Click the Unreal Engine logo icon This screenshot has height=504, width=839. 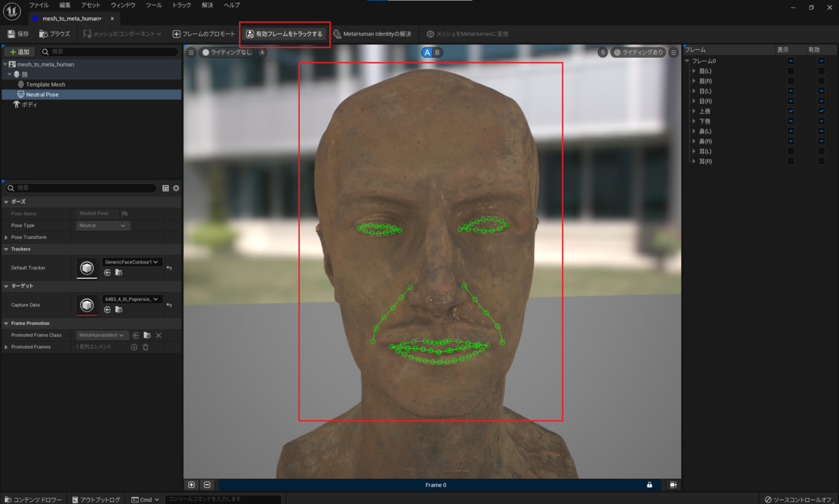(12, 11)
